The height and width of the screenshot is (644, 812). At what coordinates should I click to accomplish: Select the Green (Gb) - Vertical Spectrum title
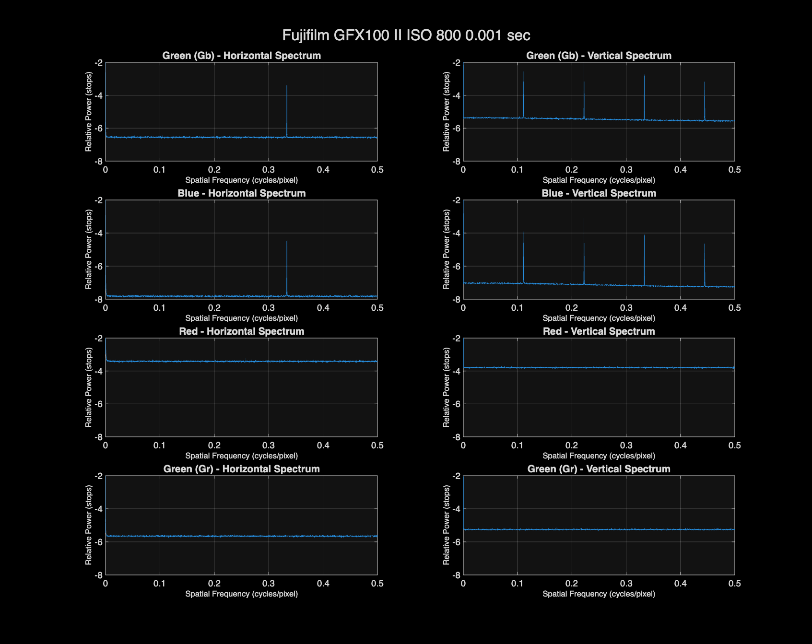[599, 56]
